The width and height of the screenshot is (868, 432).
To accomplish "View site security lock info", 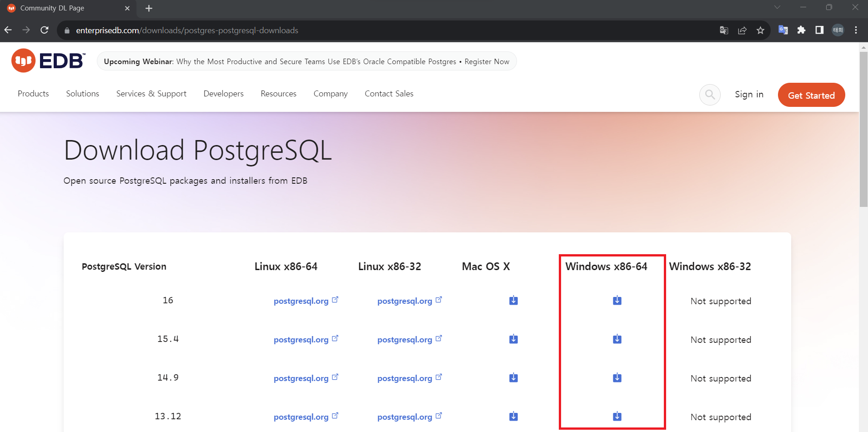I will click(x=67, y=30).
